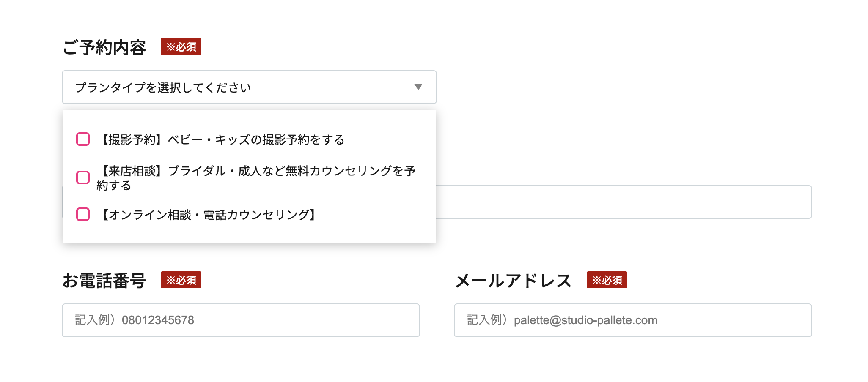Tick the 【来店相談】 bridal counseling checkbox

pos(83,177)
